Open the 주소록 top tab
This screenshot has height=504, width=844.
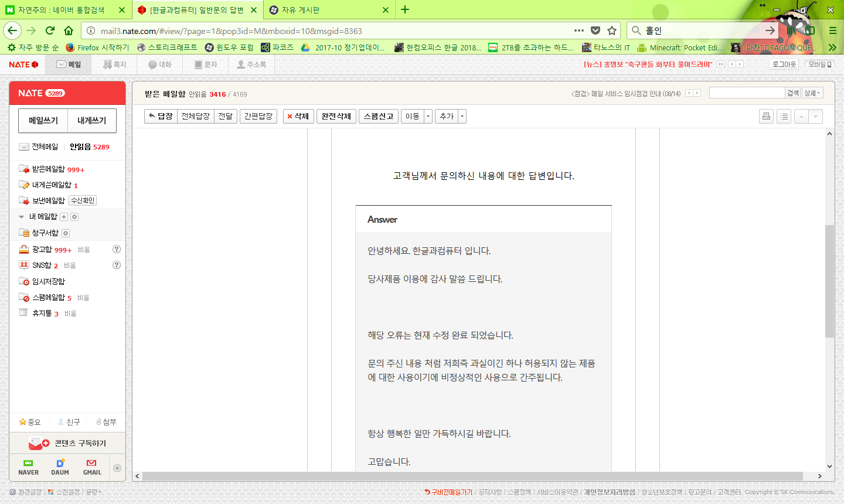point(251,64)
